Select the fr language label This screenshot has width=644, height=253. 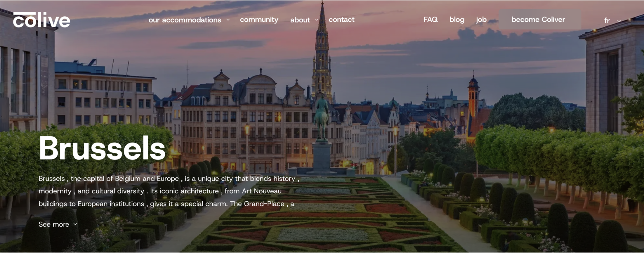tap(607, 21)
